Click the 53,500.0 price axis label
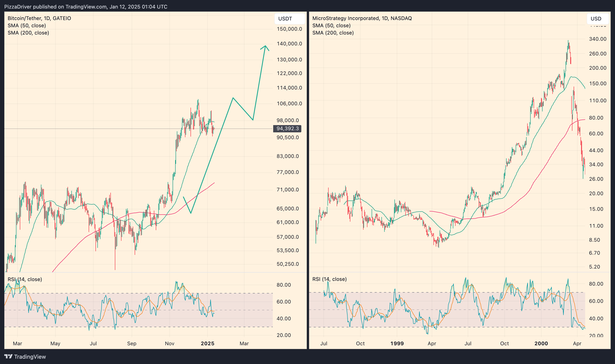 288,250
